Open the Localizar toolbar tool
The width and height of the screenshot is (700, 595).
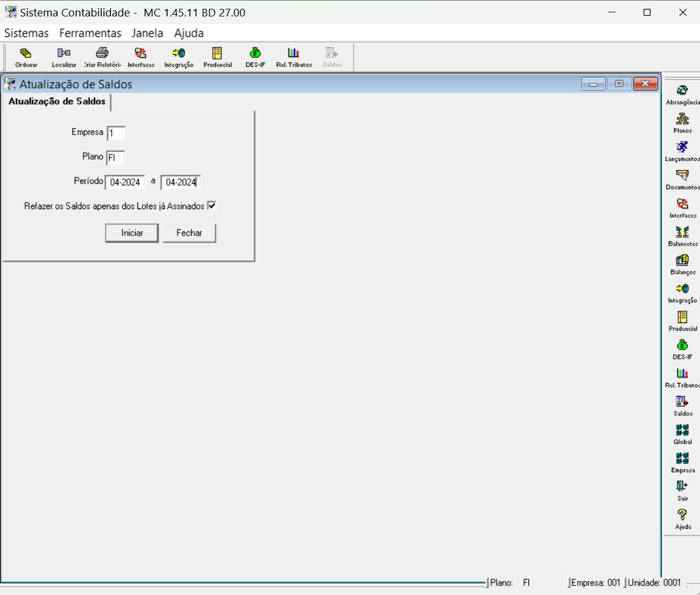[x=64, y=58]
